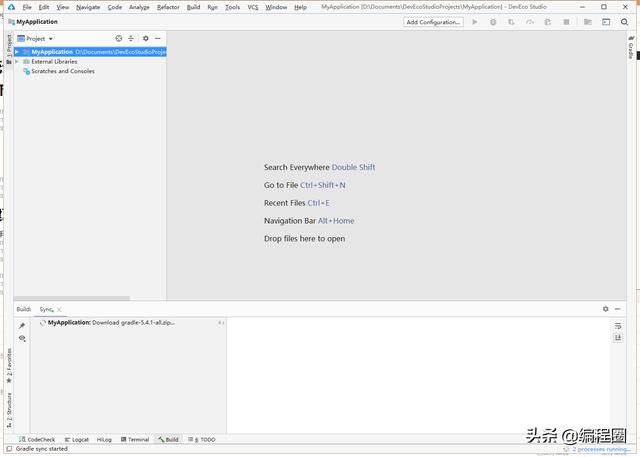The width and height of the screenshot is (640, 457).
Task: Click the Stop square icon in toolbar
Action: (566, 22)
